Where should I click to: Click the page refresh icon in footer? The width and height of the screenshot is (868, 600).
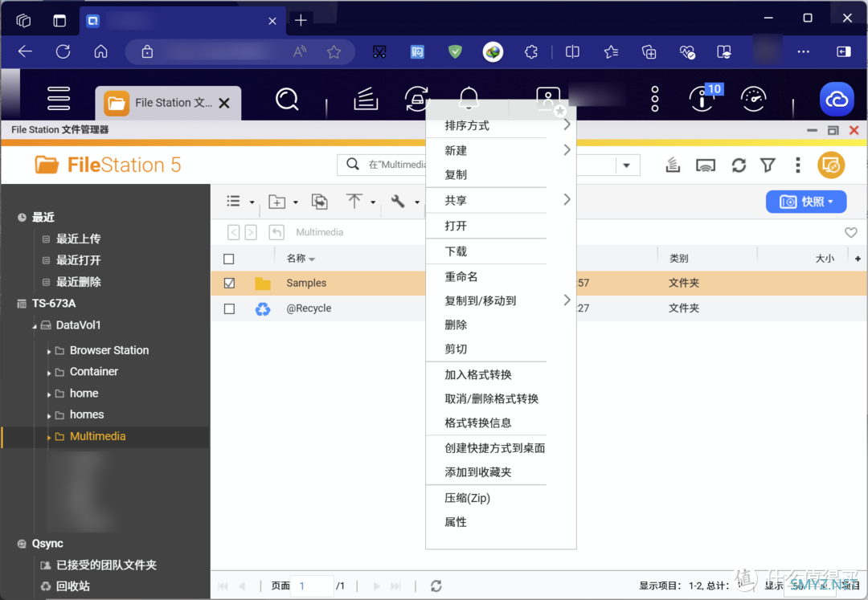[x=436, y=586]
